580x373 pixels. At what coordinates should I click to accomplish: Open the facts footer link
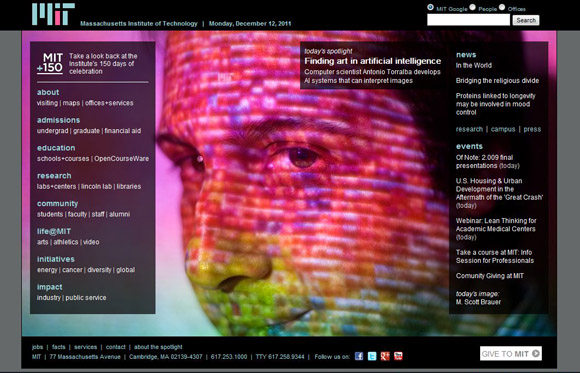tap(58, 347)
